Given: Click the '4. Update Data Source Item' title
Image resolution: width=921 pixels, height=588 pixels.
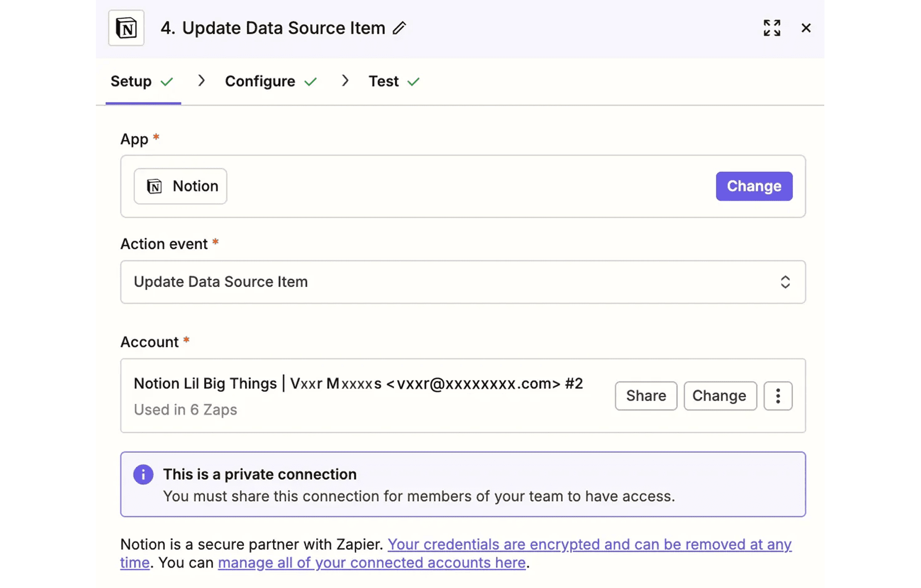Looking at the screenshot, I should point(273,28).
